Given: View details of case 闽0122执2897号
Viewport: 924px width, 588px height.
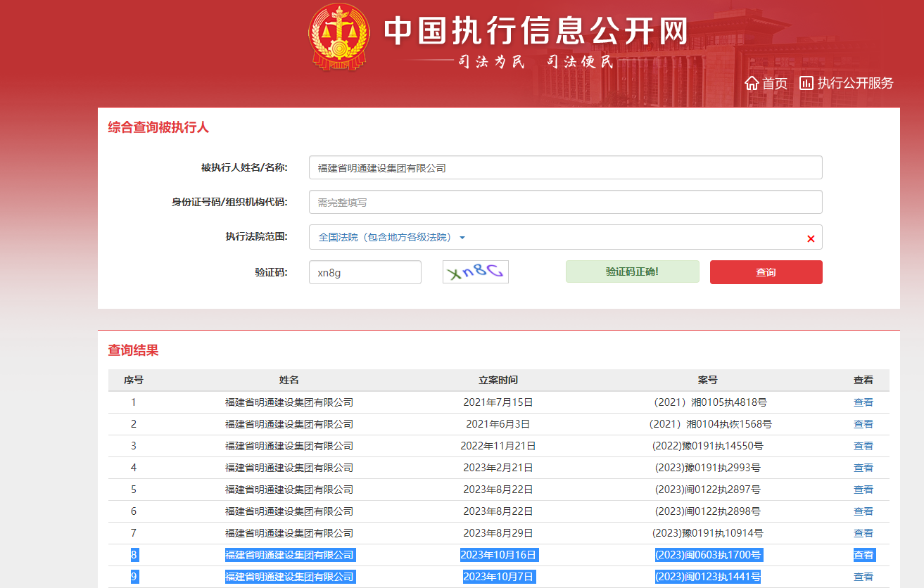Looking at the screenshot, I should [863, 490].
